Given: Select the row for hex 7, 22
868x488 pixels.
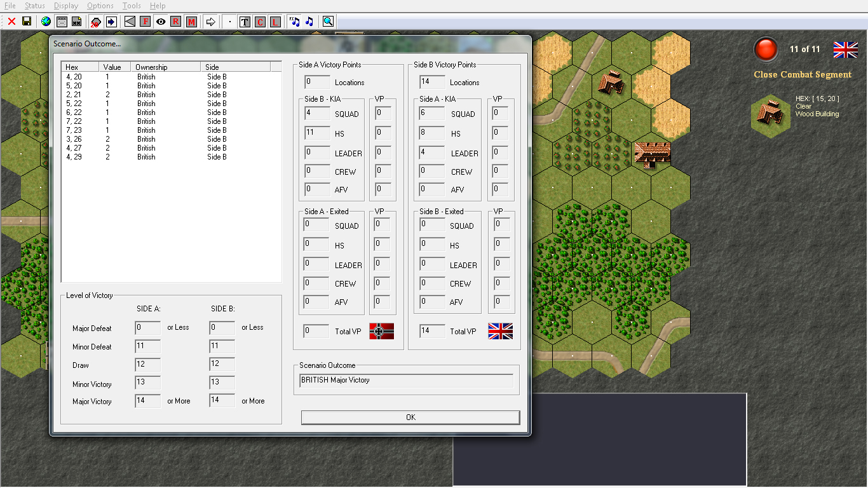Looking at the screenshot, I should pos(171,121).
